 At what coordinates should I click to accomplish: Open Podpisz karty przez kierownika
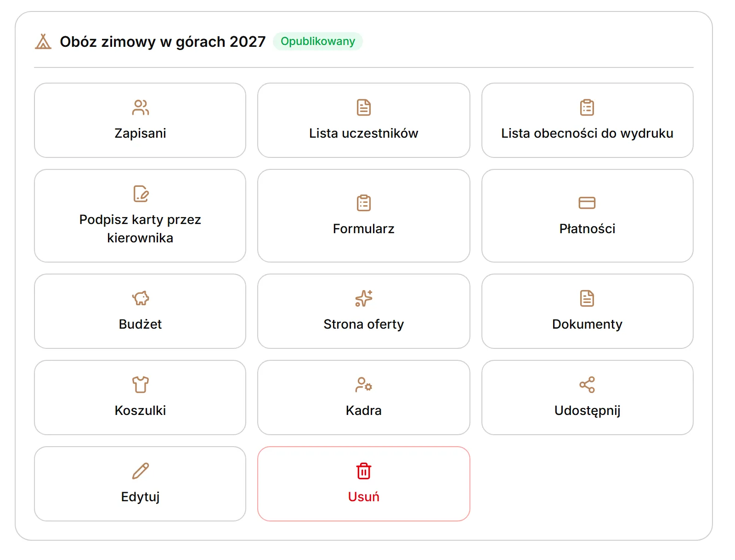(x=140, y=216)
